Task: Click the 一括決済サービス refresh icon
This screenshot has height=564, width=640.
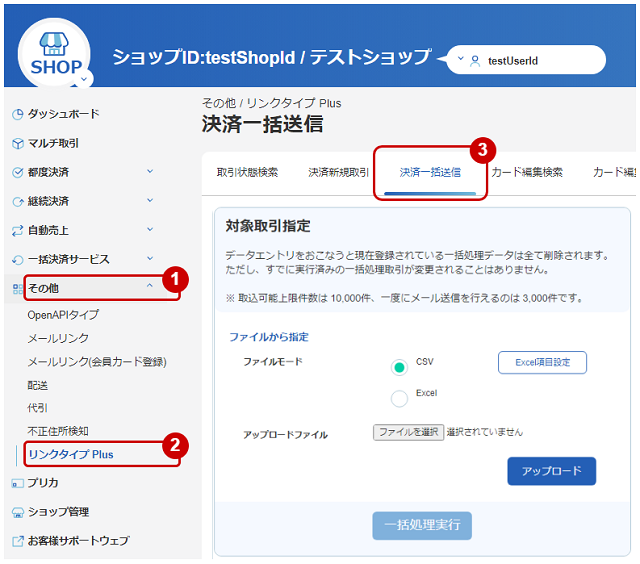Action: pos(17,260)
